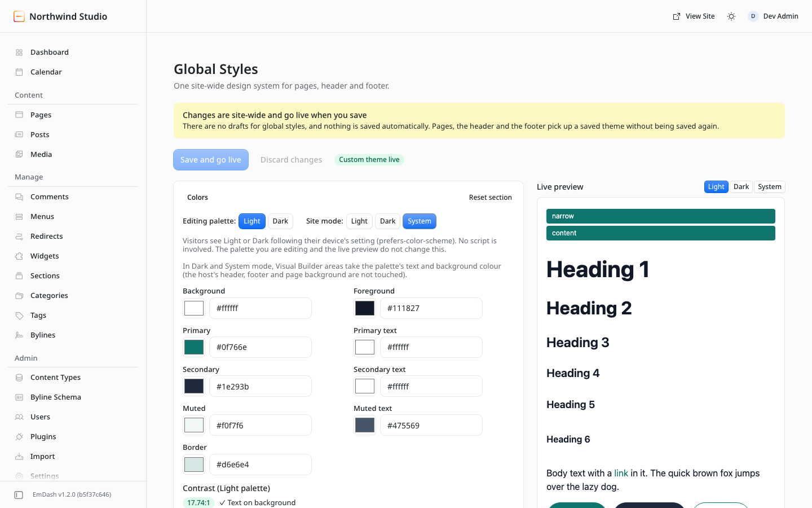Viewport: 812px width, 508px height.
Task: Switch Live preview to System
Action: coord(770,187)
